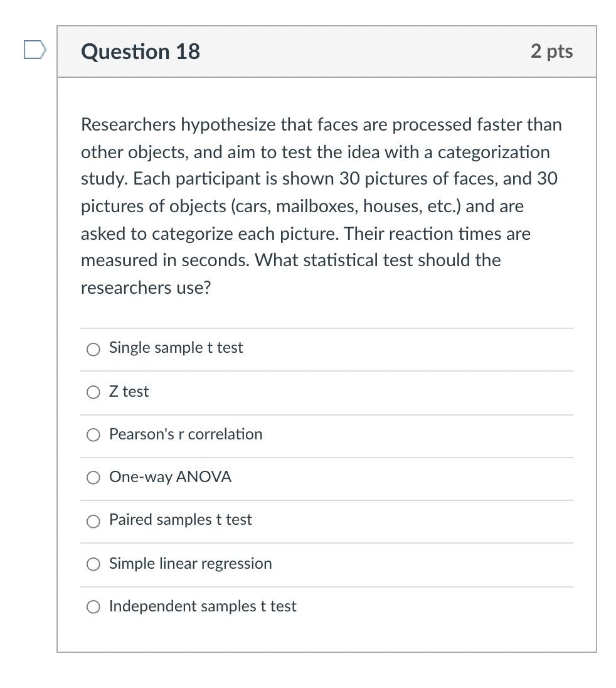The width and height of the screenshot is (616, 688).
Task: Click the Simple linear regression text
Action: [x=191, y=563]
